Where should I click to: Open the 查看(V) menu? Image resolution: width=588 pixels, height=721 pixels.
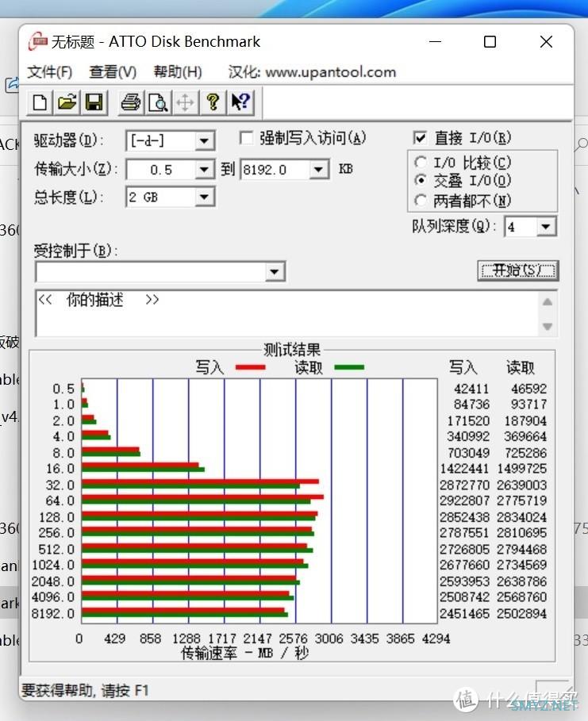(x=113, y=71)
